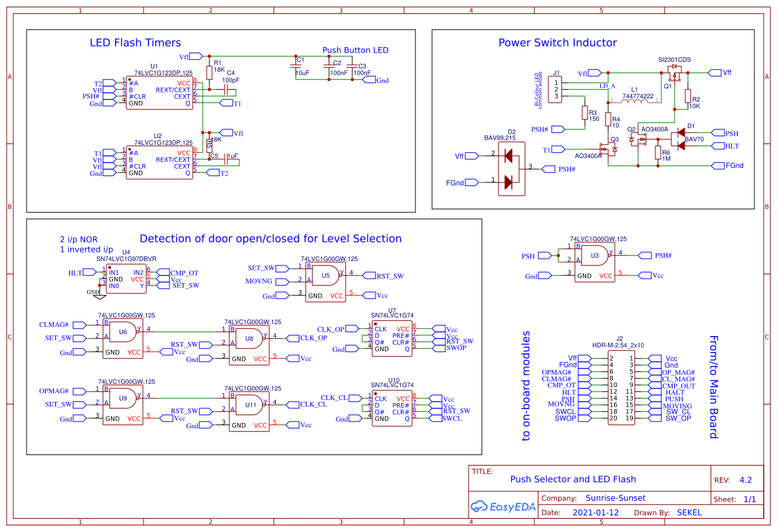Select the U1 74LVC1G123 chip body

[x=160, y=93]
